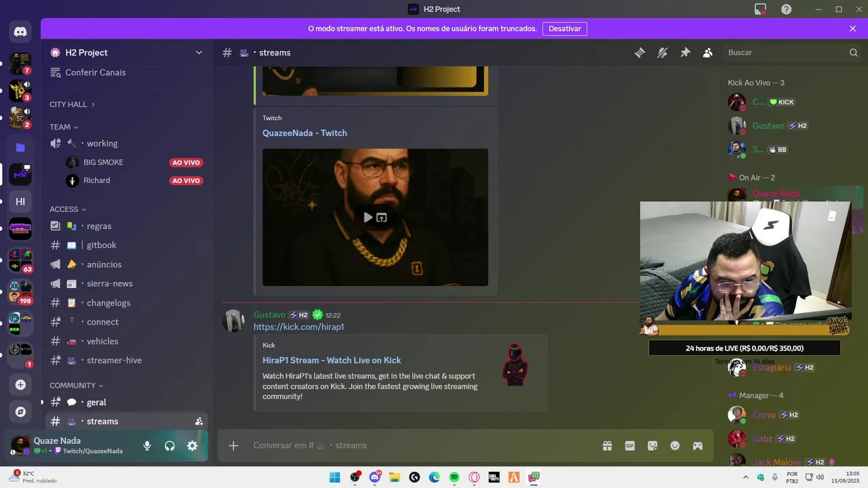Open the gift icon in message bar
Viewport: 868px width, 488px height.
(607, 445)
